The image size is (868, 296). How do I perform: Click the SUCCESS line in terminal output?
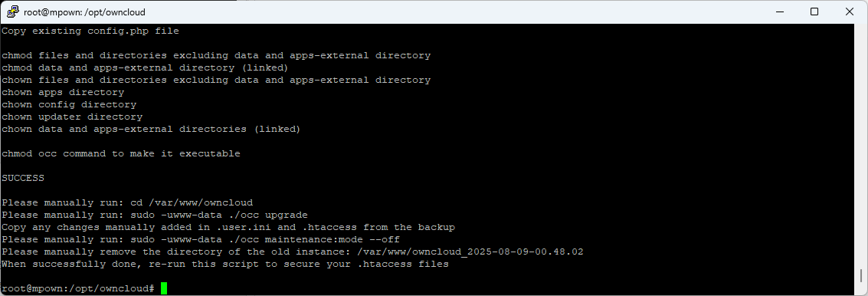(23, 178)
